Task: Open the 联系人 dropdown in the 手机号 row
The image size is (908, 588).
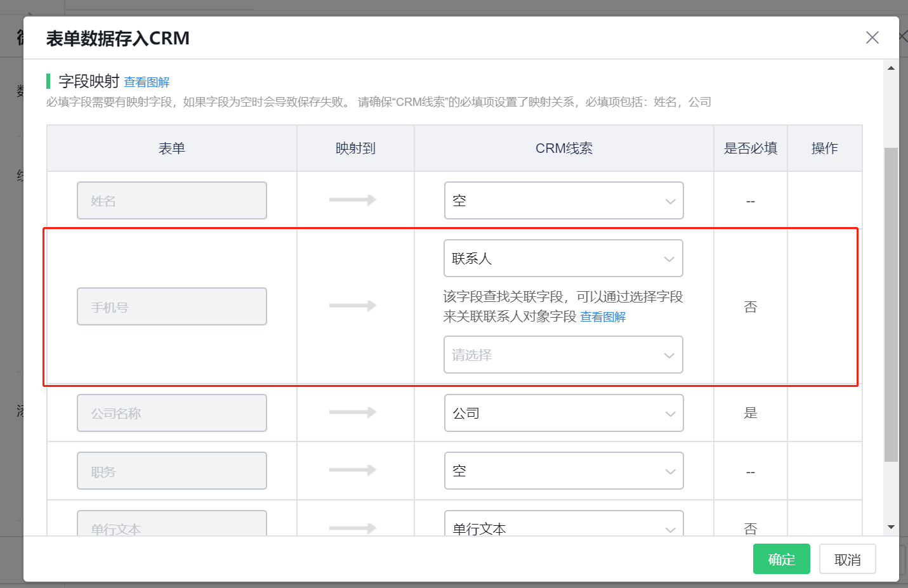Action: pos(563,258)
